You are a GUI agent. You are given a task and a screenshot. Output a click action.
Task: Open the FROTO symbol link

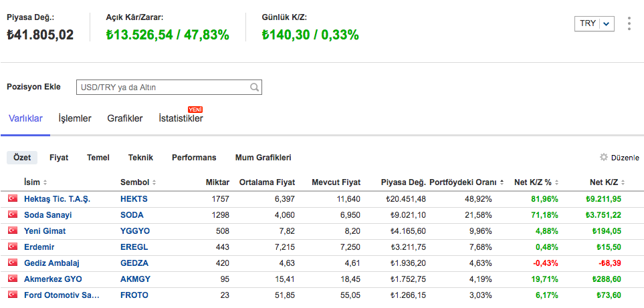click(x=134, y=295)
